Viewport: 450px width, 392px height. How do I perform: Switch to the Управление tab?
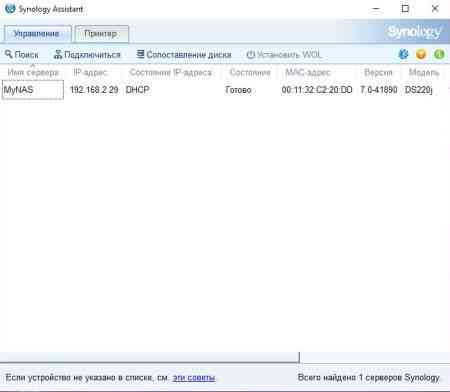click(37, 34)
